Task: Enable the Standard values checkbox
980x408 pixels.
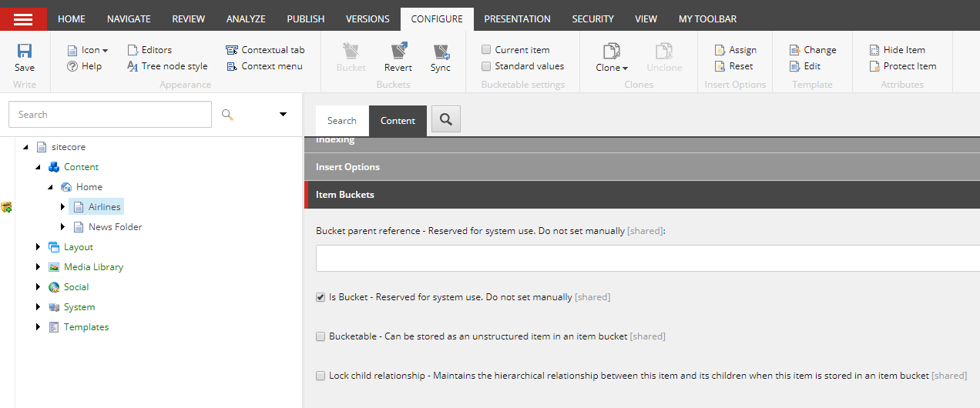Action: (x=486, y=66)
